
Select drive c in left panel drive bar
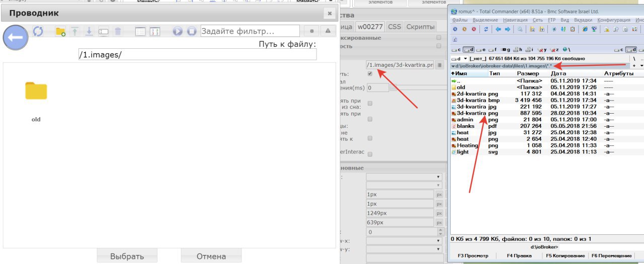tap(457, 50)
